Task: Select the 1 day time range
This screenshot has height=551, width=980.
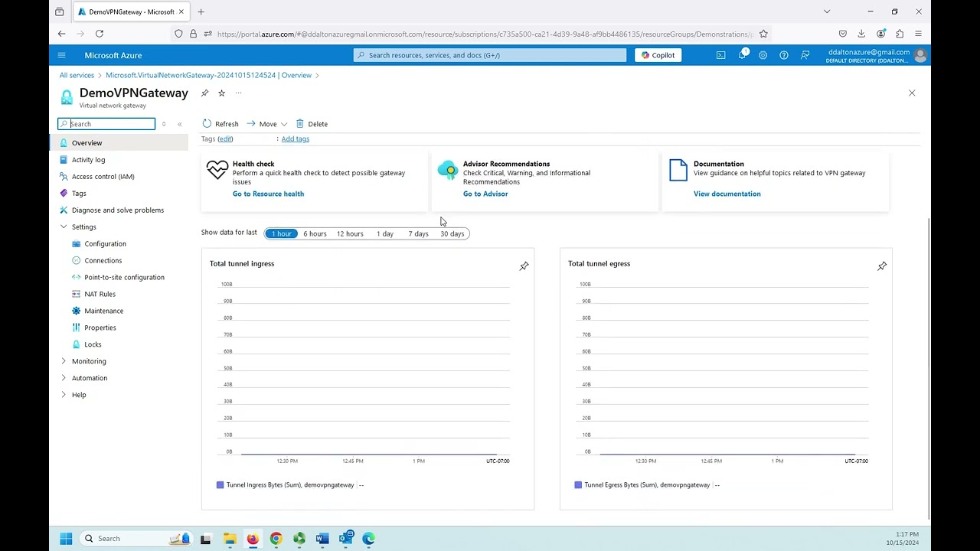Action: pyautogui.click(x=385, y=233)
